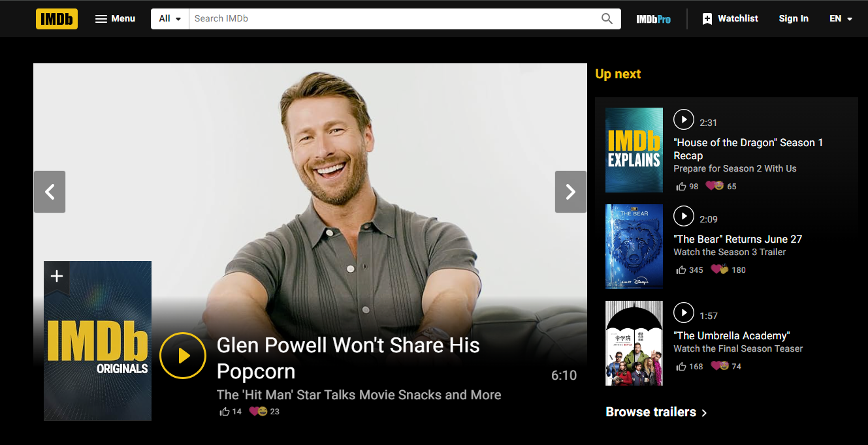
Task: Click the Up next heading
Action: [618, 74]
